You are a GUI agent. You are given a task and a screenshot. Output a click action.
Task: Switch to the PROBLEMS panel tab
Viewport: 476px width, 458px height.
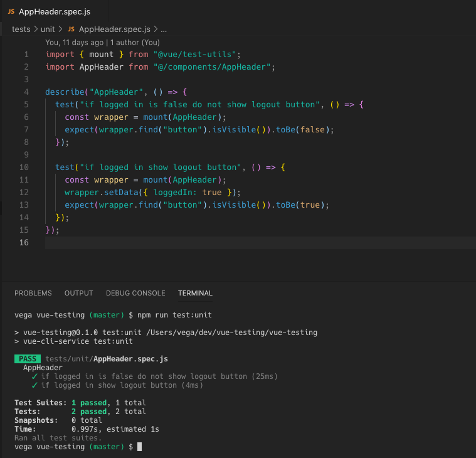pos(33,293)
